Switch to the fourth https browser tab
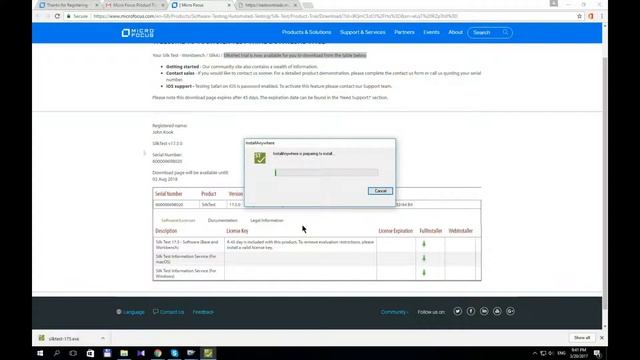 point(268,5)
